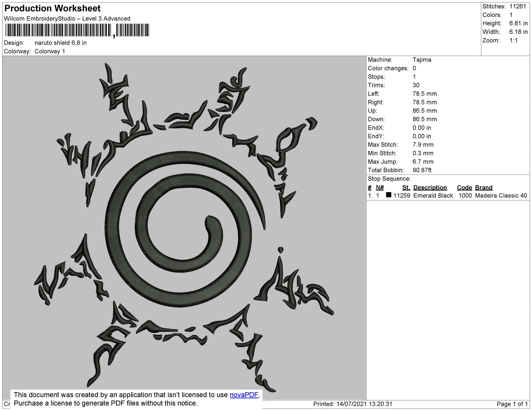532x411 pixels.
Task: Select 'Emerald Black' thread description
Action: (x=433, y=196)
